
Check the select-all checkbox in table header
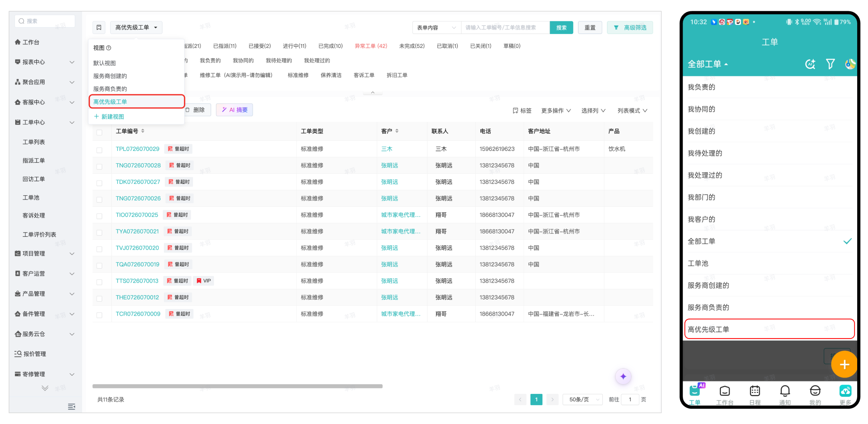coord(99,132)
